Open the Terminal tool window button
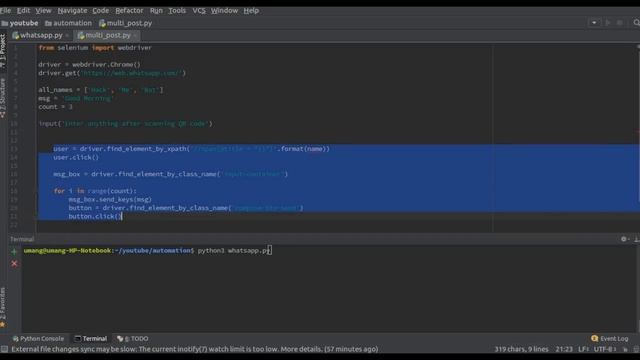Screen dimensions: 640x360 point(91,339)
